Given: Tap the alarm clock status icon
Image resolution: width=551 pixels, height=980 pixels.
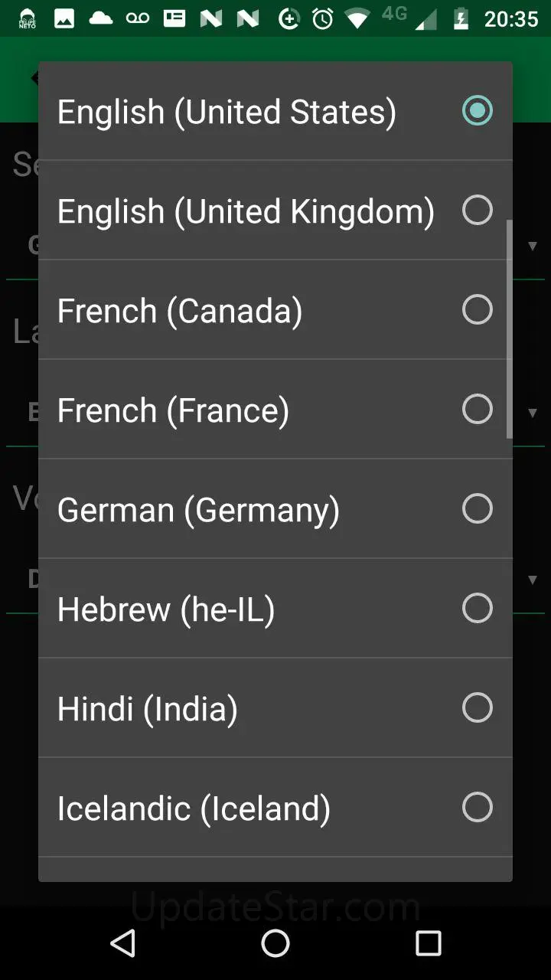Looking at the screenshot, I should (323, 19).
